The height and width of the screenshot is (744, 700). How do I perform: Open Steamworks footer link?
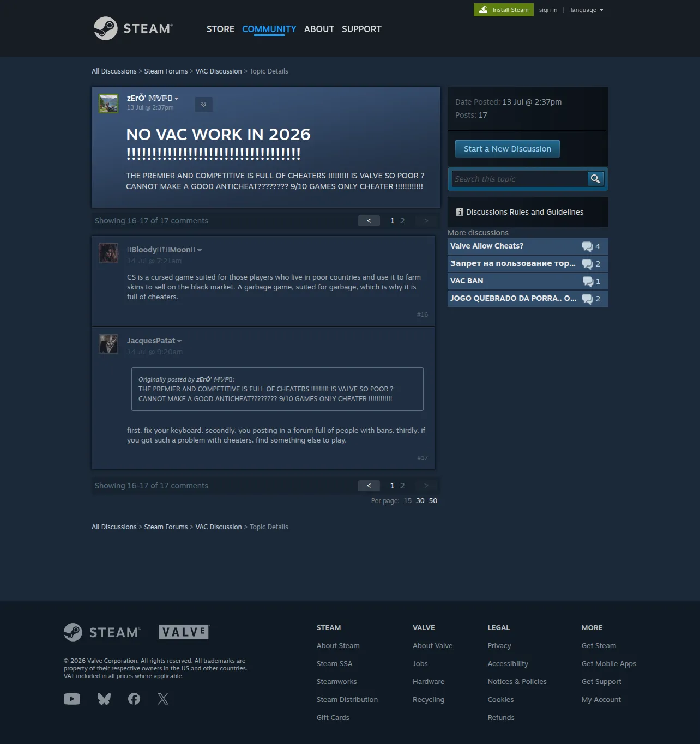(336, 682)
